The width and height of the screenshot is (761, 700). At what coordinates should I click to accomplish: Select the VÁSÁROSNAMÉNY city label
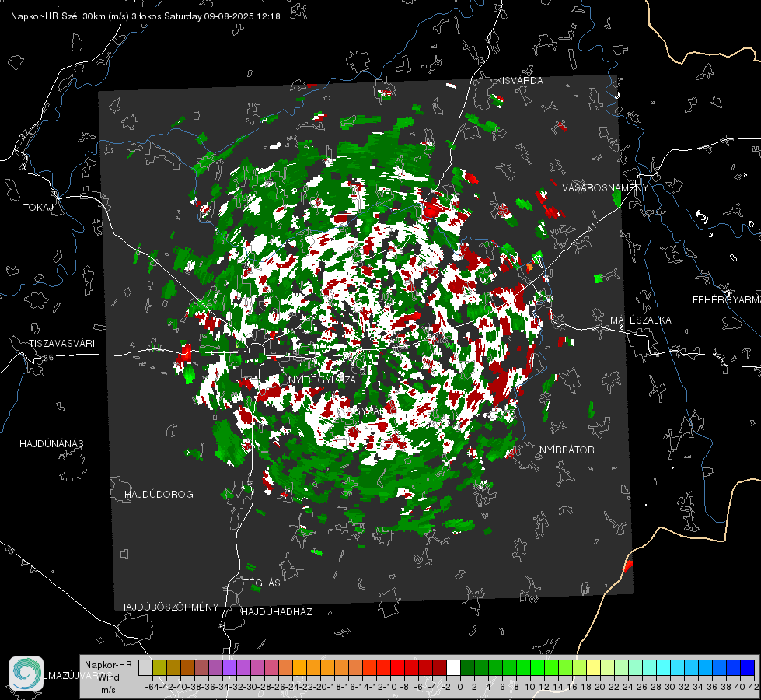[x=606, y=188]
